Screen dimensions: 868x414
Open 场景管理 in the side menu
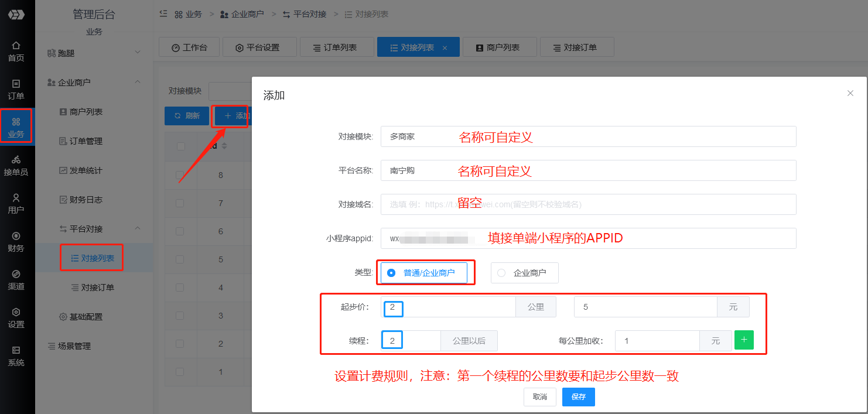tap(94, 345)
